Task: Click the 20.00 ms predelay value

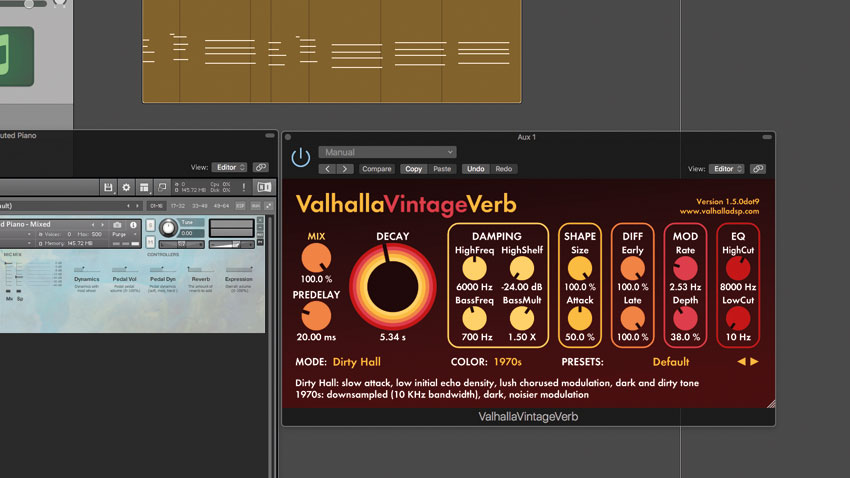Action: click(x=316, y=337)
